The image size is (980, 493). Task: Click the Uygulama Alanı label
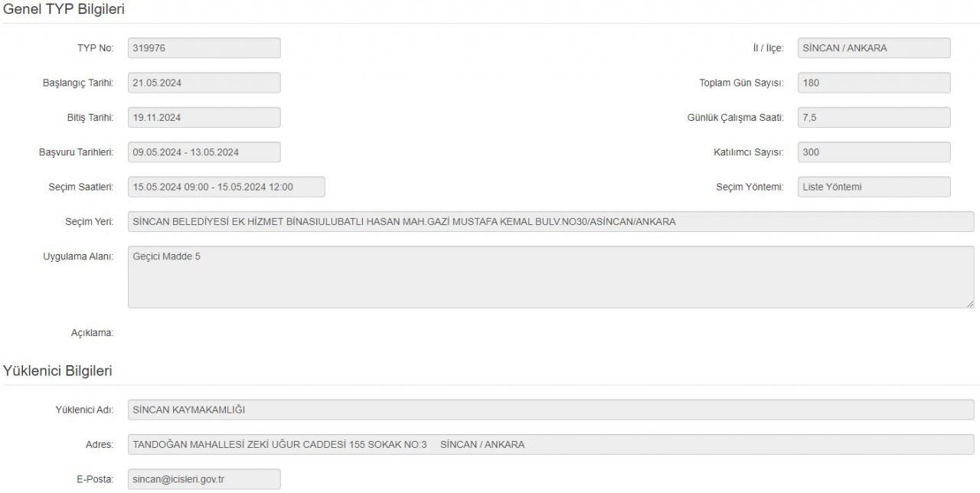click(78, 256)
